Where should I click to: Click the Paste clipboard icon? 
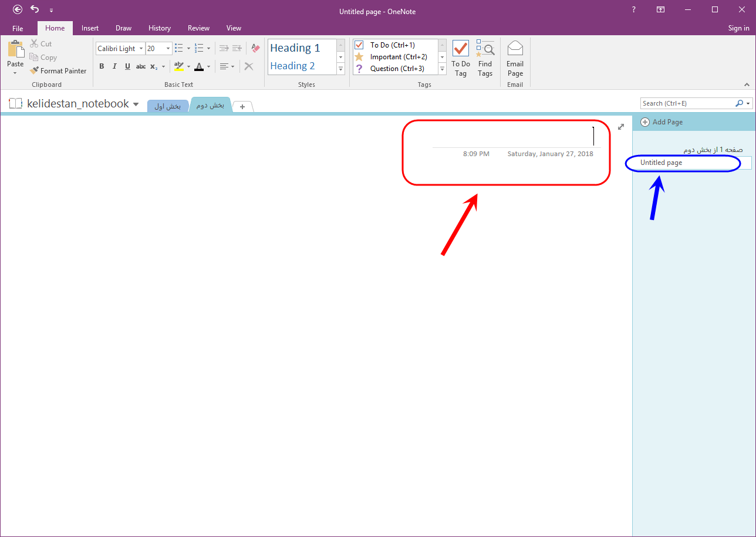[x=15, y=49]
